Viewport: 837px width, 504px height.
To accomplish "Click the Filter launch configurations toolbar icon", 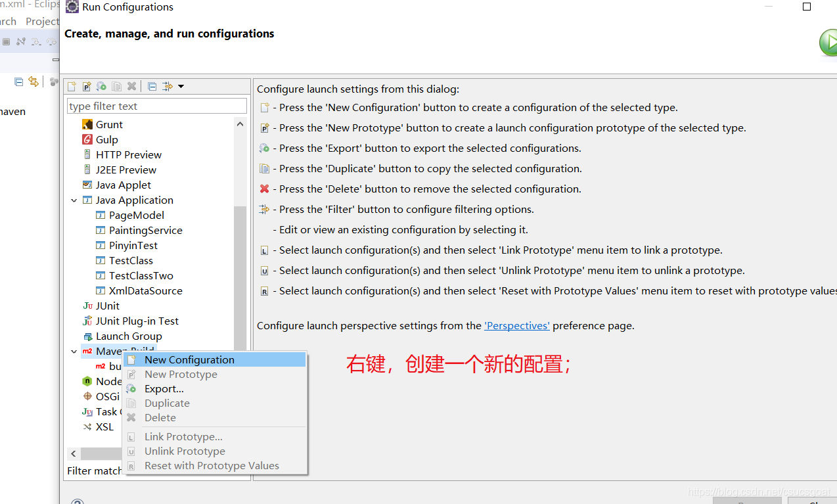I will (168, 87).
